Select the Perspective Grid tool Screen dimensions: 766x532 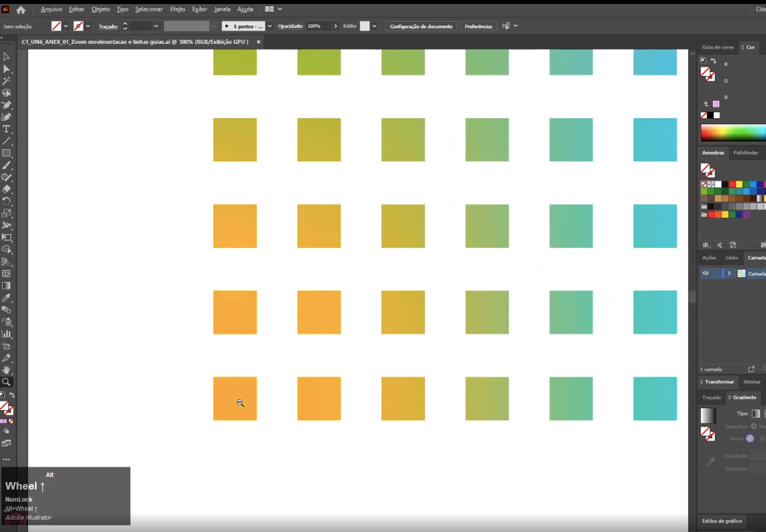7,262
